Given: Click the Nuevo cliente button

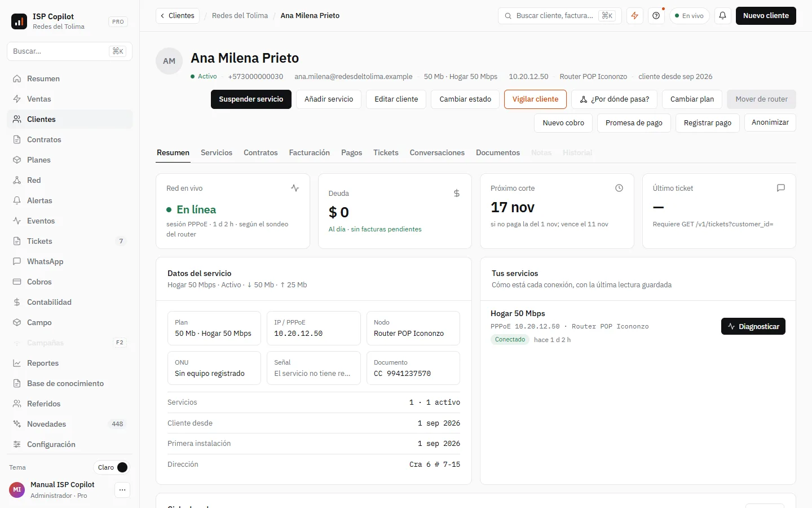Looking at the screenshot, I should 766,16.
